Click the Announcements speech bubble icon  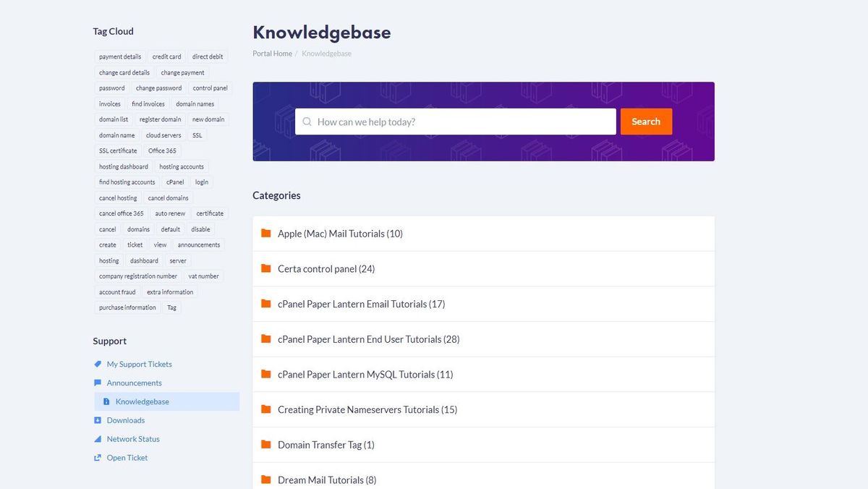97,383
